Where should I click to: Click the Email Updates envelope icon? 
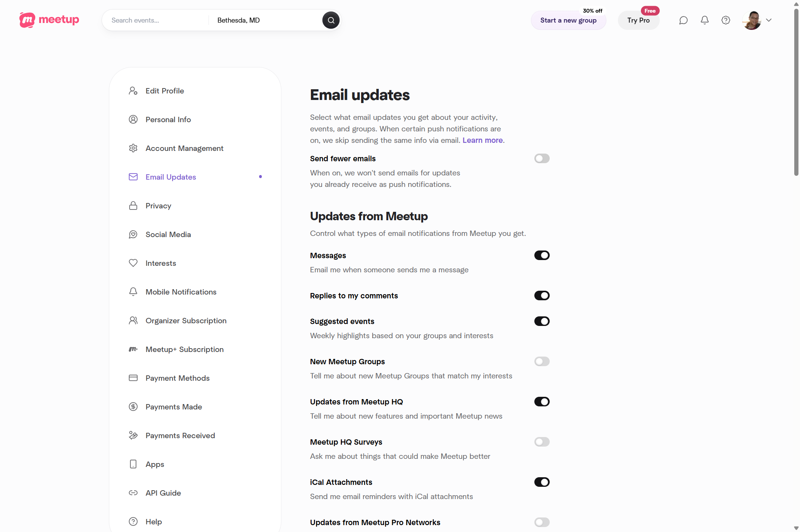[x=133, y=177]
